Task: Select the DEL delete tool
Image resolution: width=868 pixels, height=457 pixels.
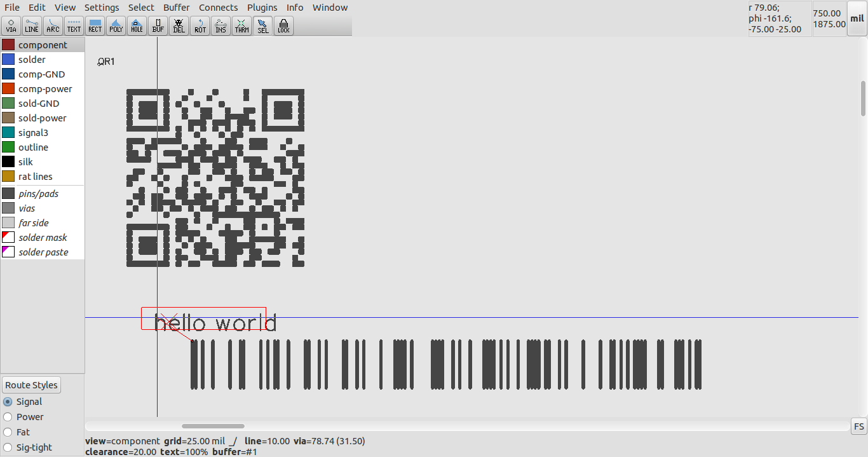Action: 179,25
